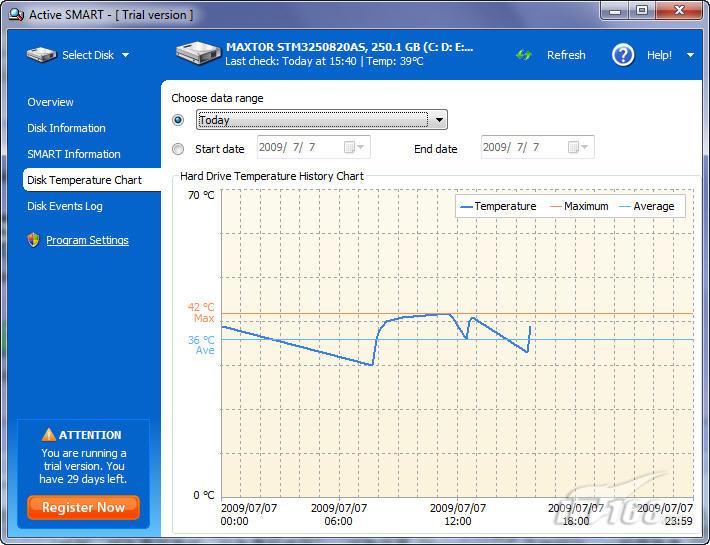Click the Register Now button
Screen dimensions: 710x545
tap(83, 507)
